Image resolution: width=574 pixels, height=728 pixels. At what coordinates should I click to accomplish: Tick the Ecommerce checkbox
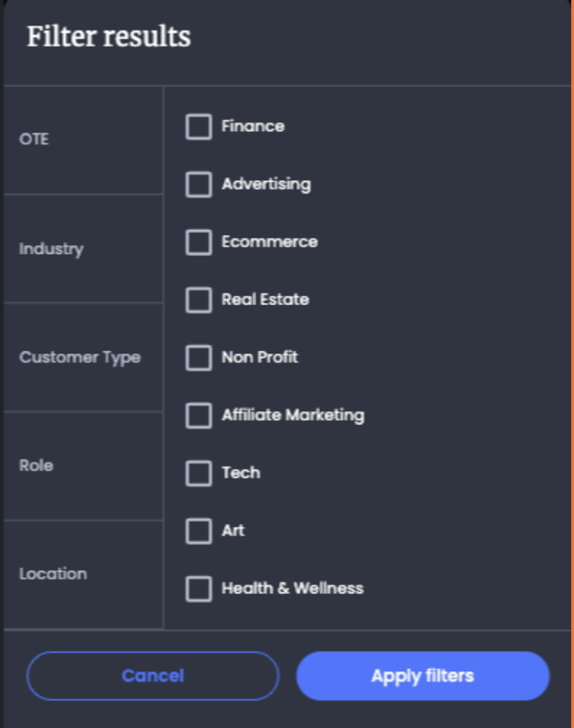coord(199,242)
